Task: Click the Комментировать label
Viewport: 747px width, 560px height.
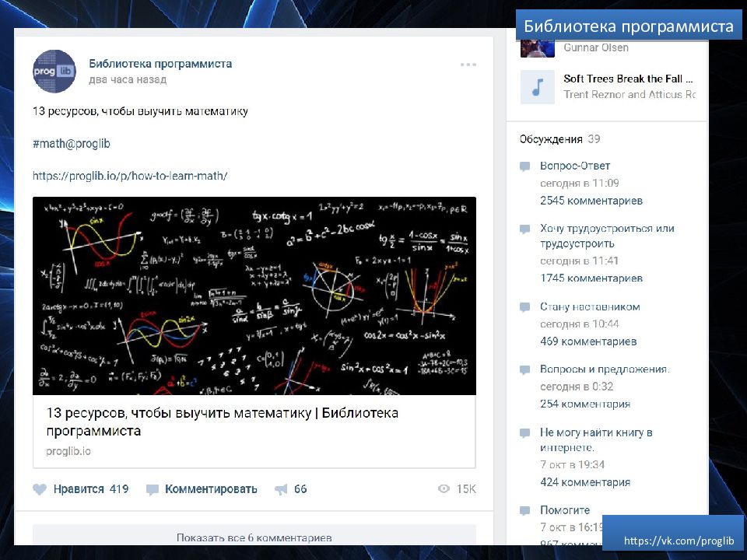Action: 211,489
